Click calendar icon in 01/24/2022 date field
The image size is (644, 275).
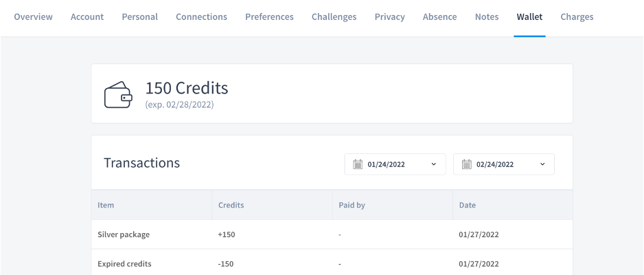click(358, 164)
